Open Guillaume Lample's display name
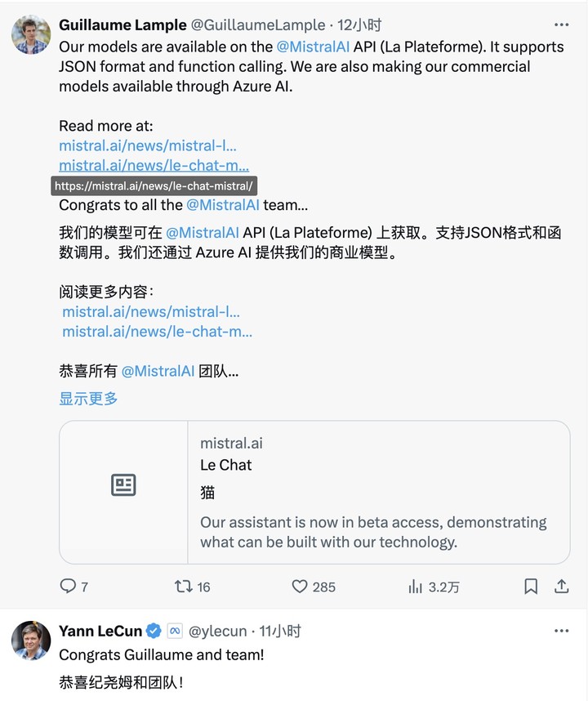The image size is (588, 701). pos(122,25)
